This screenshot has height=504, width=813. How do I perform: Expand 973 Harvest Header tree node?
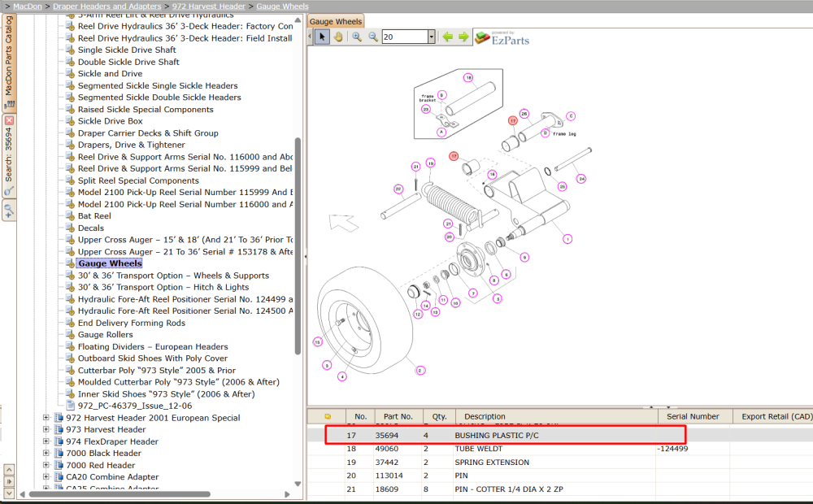point(46,429)
